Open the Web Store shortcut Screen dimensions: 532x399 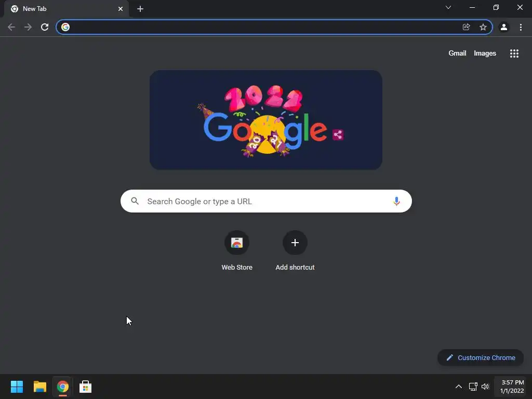(237, 251)
